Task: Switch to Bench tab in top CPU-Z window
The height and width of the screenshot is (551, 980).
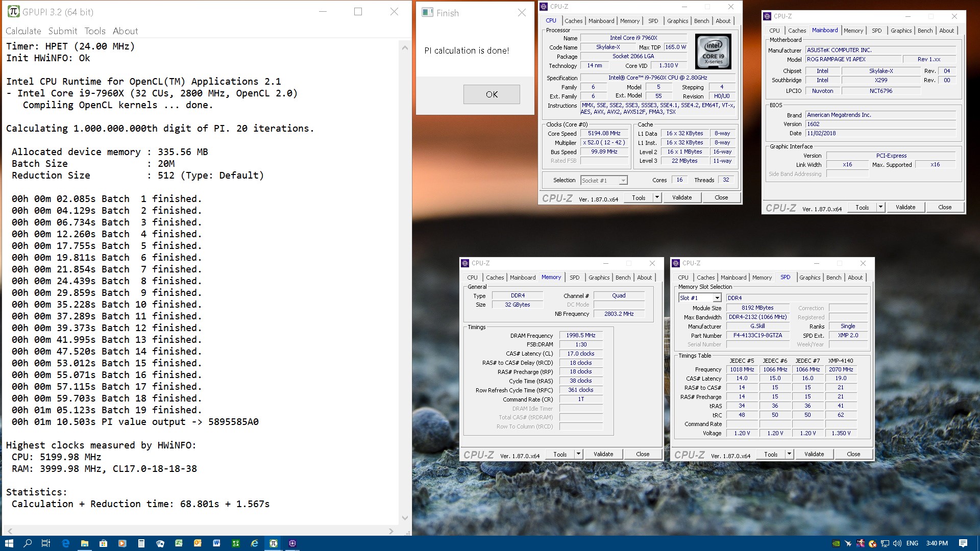Action: coord(701,21)
